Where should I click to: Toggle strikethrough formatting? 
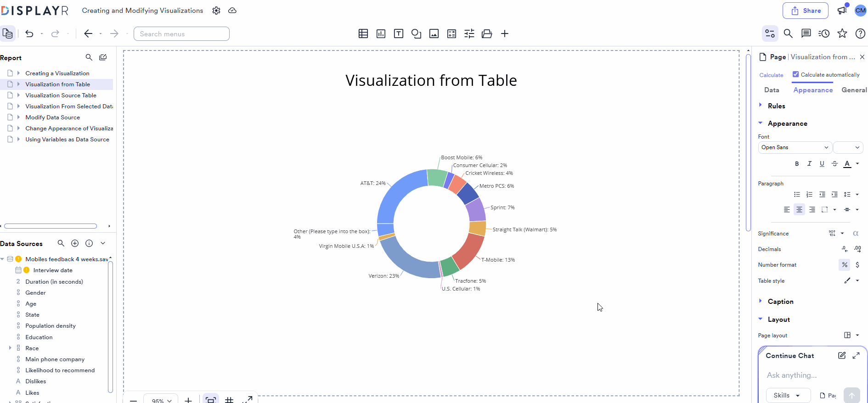click(x=835, y=163)
